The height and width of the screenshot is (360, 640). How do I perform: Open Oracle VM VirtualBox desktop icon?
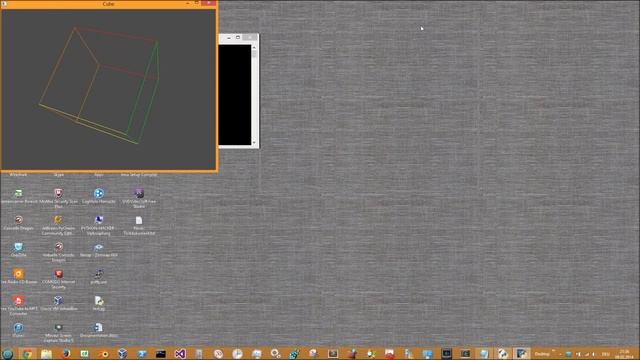coord(58,303)
